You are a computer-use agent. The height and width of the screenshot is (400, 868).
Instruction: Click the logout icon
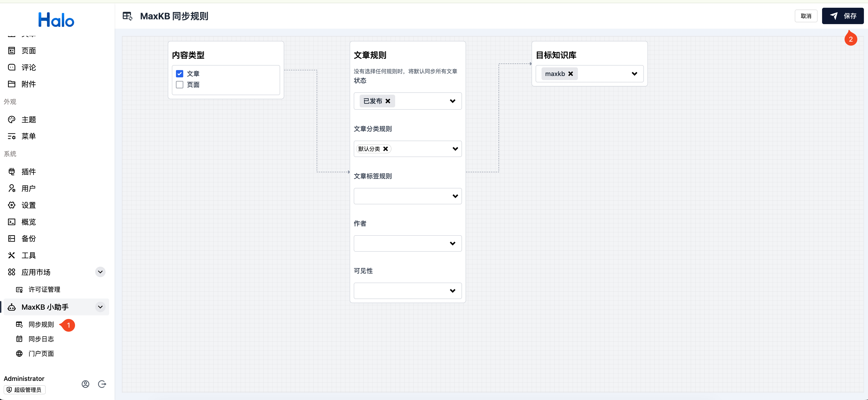tap(102, 384)
